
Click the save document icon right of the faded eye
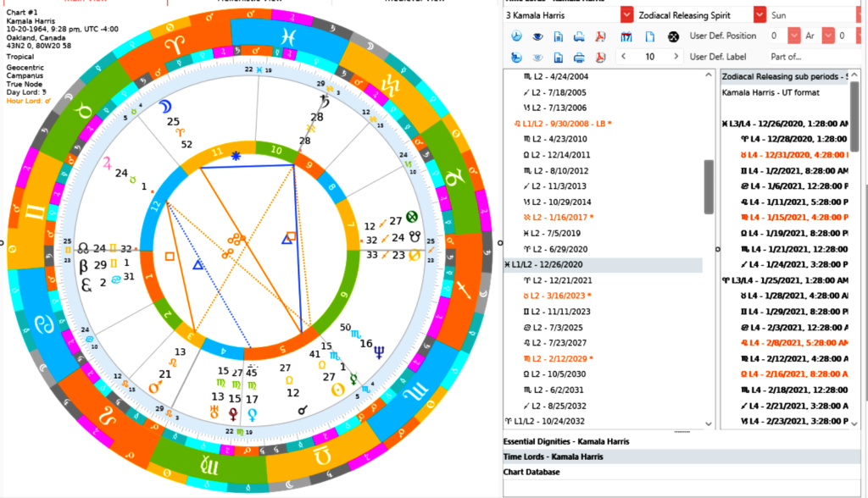pos(558,57)
